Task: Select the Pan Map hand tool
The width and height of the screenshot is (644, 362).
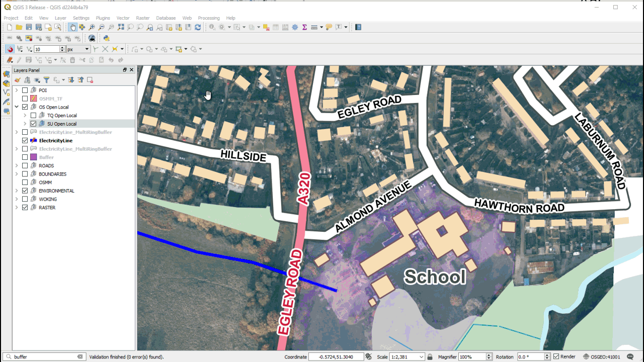Action: click(x=72, y=27)
